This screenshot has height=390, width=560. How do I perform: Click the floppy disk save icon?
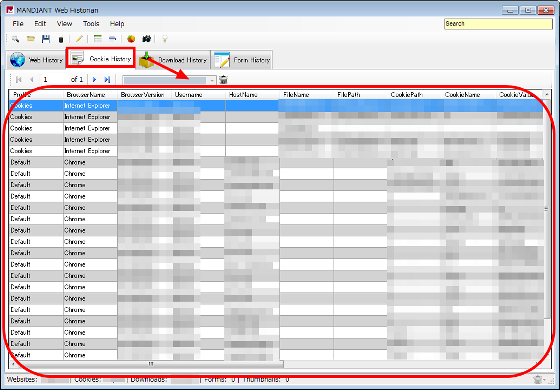[46, 39]
